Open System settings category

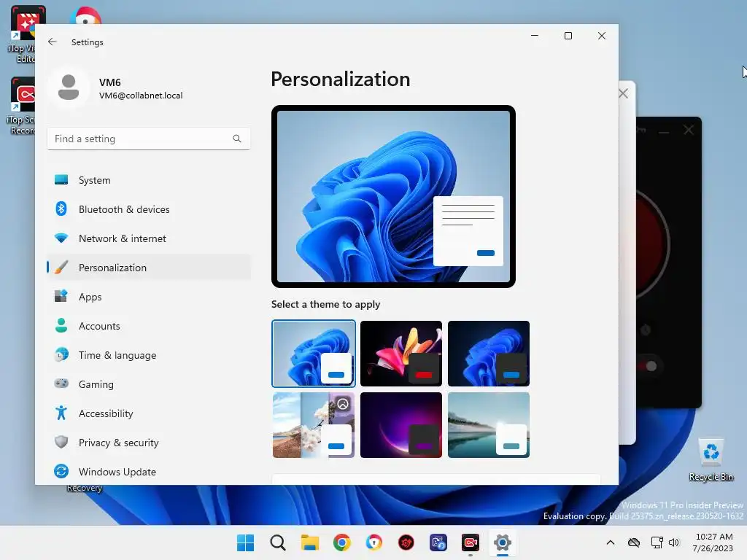149,180
